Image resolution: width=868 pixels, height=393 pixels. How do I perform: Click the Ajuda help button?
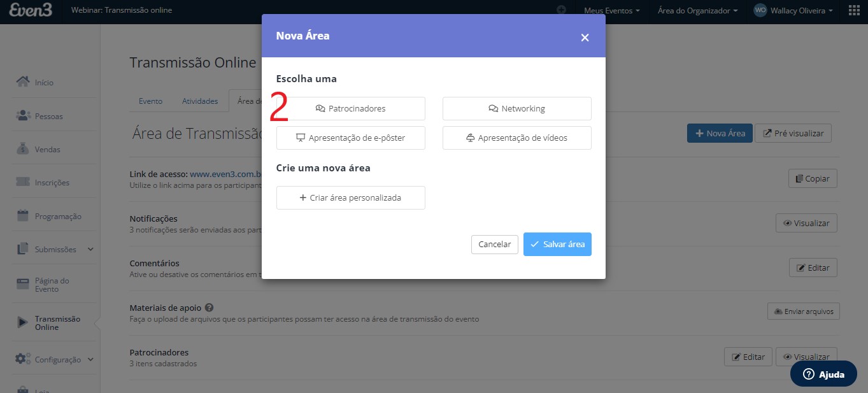825,374
